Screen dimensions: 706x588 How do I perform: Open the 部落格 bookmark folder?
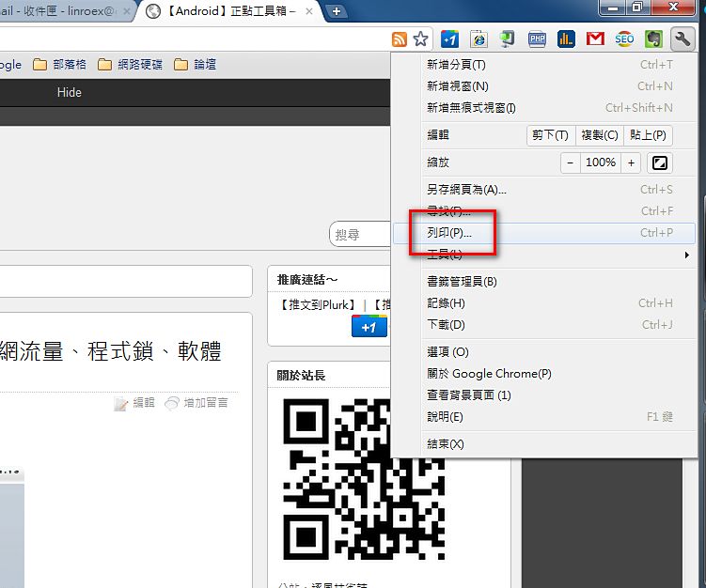tap(59, 64)
